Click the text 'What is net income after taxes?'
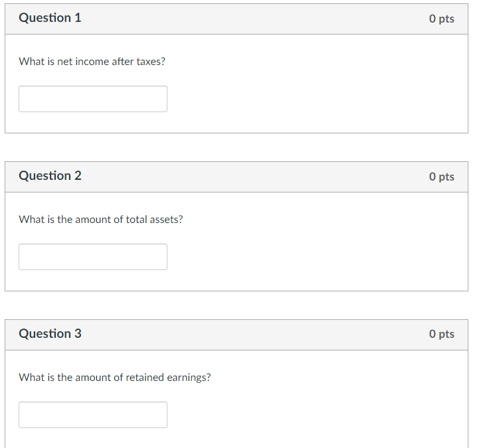The image size is (485, 448). [x=92, y=62]
